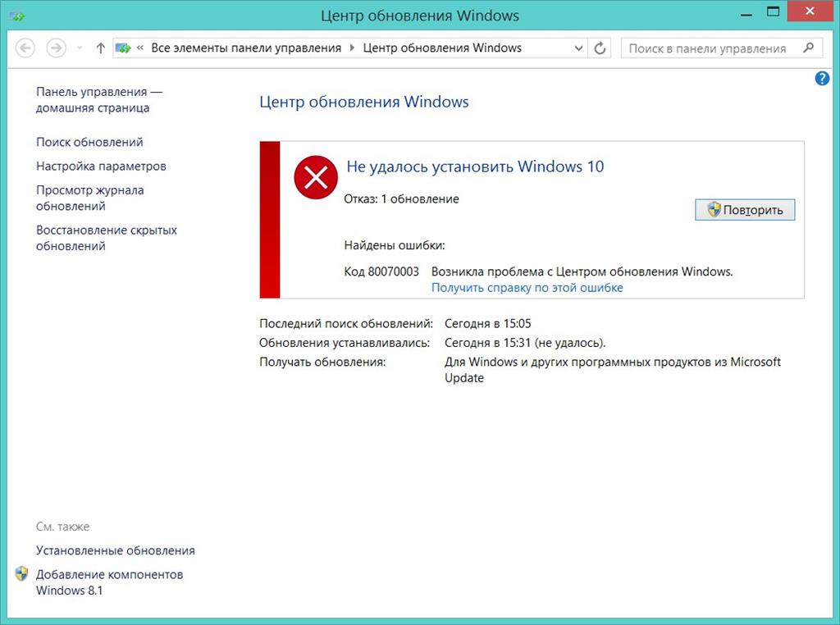The height and width of the screenshot is (625, 840).
Task: Open 'Просмотр журнала обновлений' link
Action: tap(90, 198)
